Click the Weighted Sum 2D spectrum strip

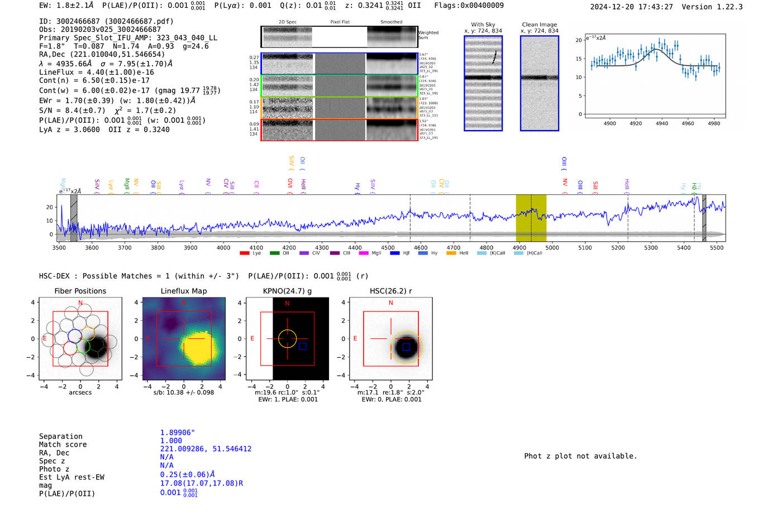point(340,37)
